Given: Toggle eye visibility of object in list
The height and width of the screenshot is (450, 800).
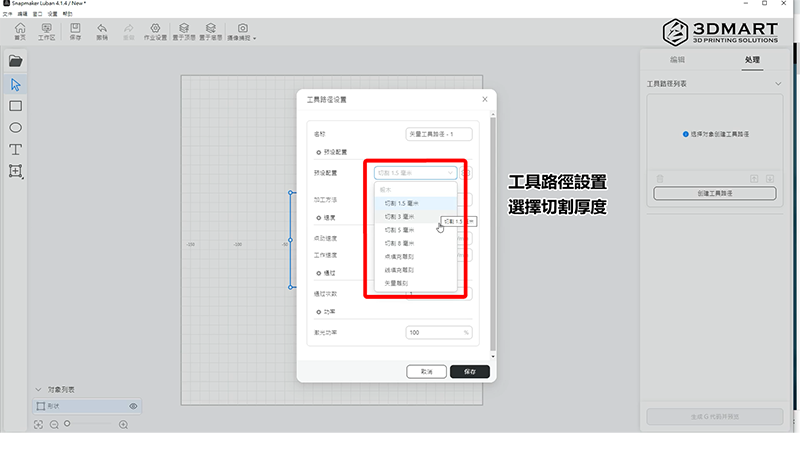Looking at the screenshot, I should (x=133, y=406).
